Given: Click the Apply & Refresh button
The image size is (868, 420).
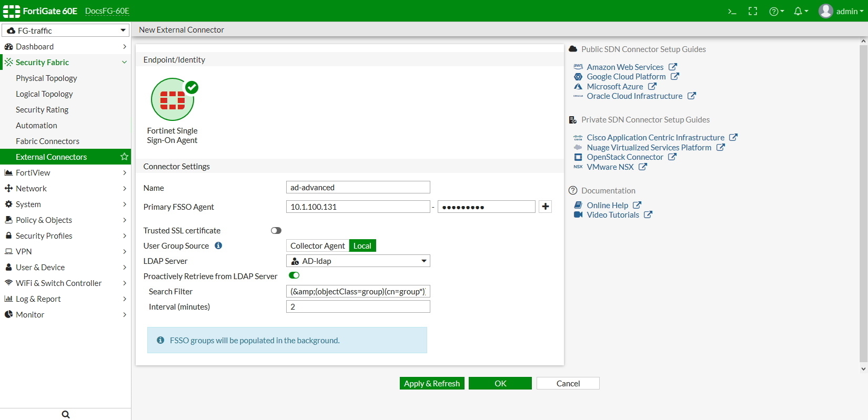Looking at the screenshot, I should click(x=432, y=383).
